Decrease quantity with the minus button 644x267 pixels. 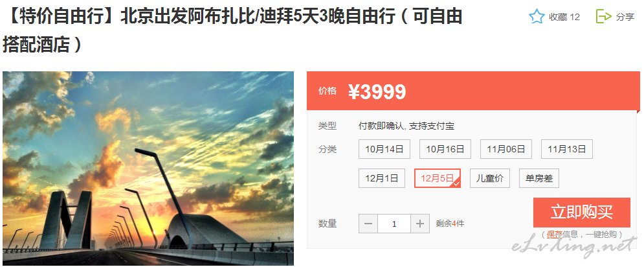[x=368, y=224]
